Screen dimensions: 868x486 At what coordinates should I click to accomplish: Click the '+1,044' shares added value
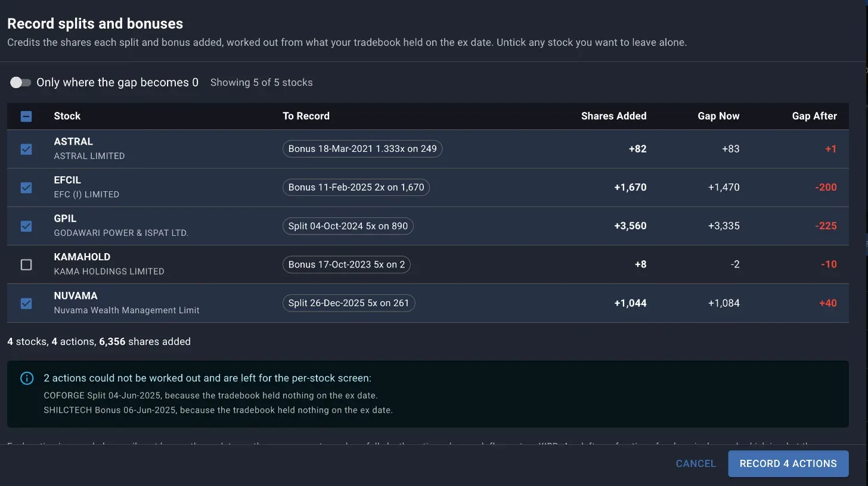point(630,303)
